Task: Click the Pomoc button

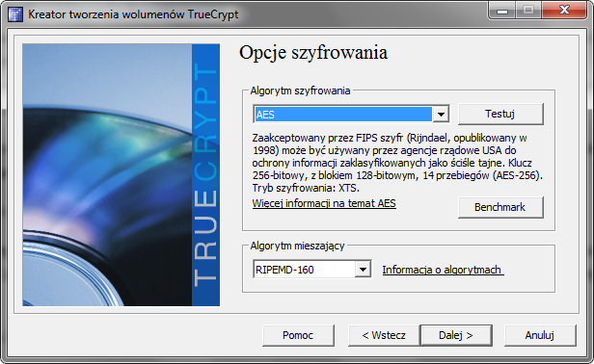Action: 298,335
